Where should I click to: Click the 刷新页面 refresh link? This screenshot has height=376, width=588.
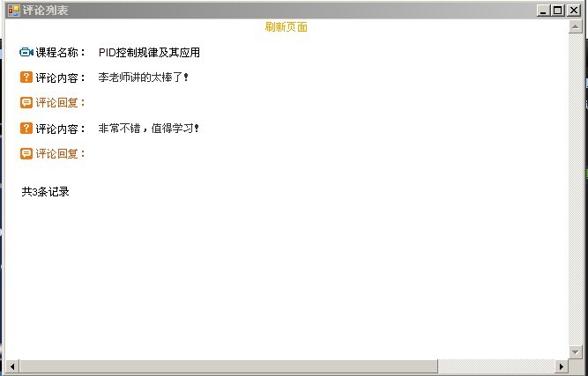tap(286, 27)
